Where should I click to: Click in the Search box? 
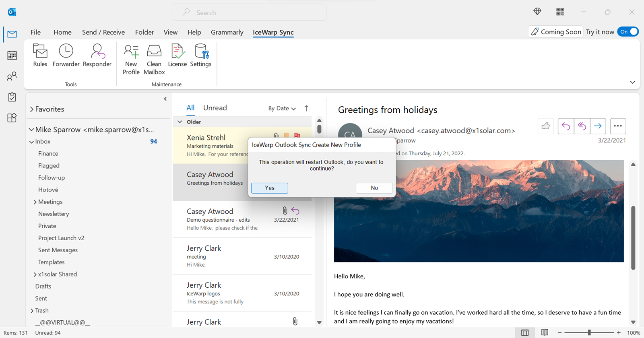pos(250,12)
